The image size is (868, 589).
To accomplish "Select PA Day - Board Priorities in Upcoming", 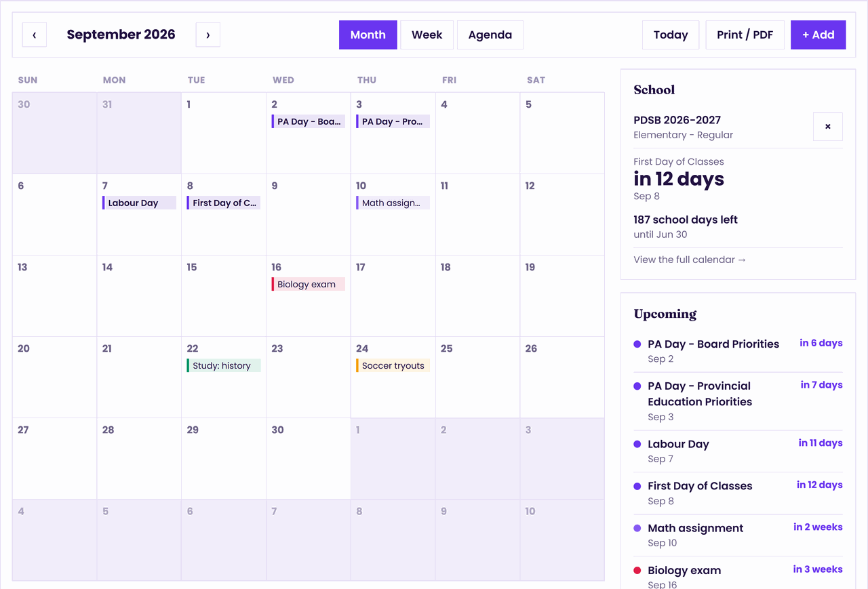I will [x=738, y=351].
